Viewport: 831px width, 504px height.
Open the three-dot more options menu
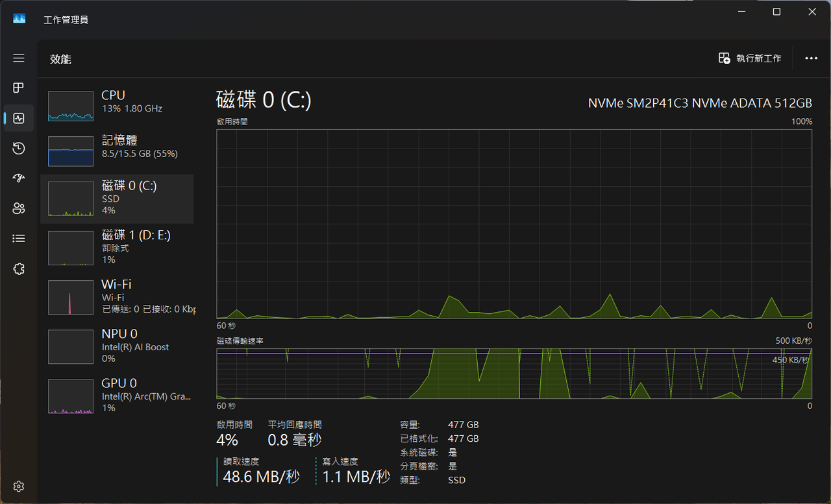(811, 58)
